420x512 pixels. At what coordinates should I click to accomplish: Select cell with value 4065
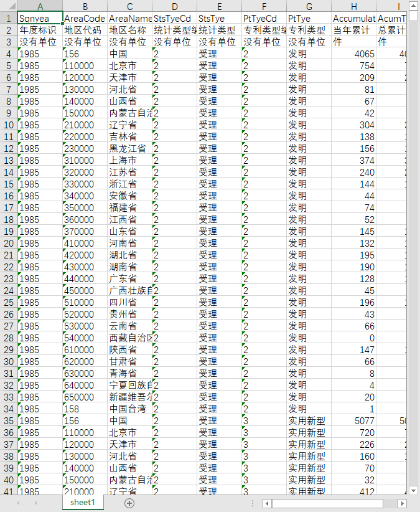pyautogui.click(x=354, y=54)
